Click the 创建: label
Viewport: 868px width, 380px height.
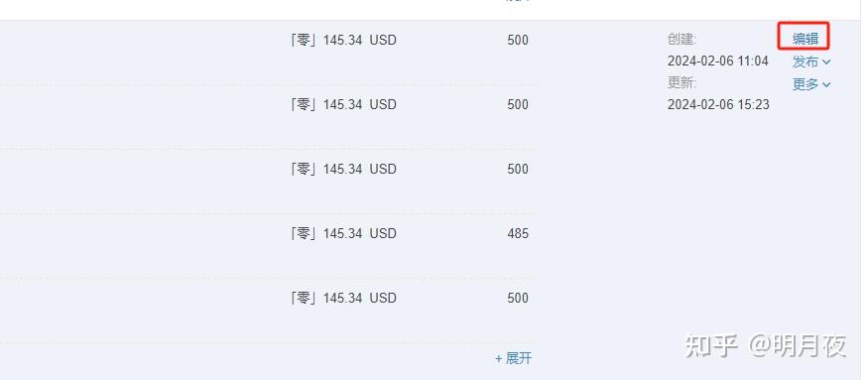pyautogui.click(x=682, y=40)
